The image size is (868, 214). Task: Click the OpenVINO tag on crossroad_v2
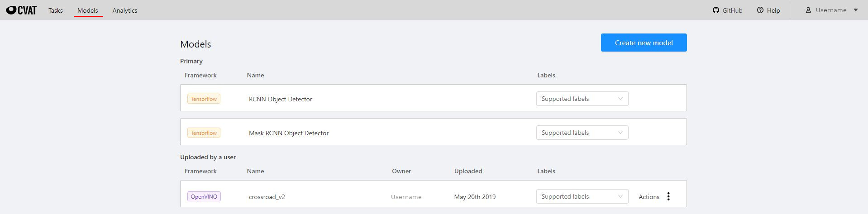click(x=204, y=196)
